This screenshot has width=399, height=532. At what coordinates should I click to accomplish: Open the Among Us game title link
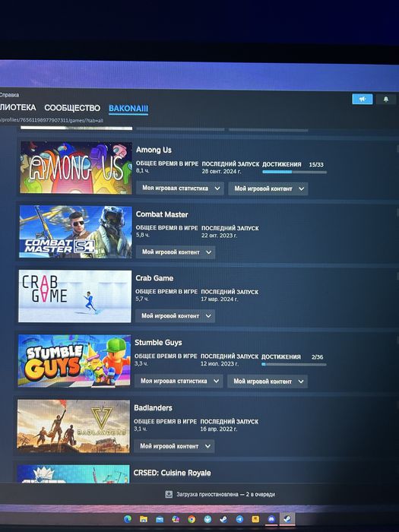[154, 150]
